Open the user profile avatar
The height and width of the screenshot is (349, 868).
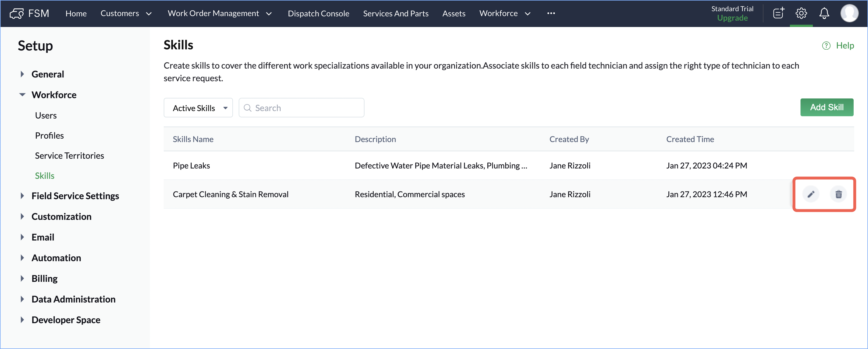(x=849, y=13)
